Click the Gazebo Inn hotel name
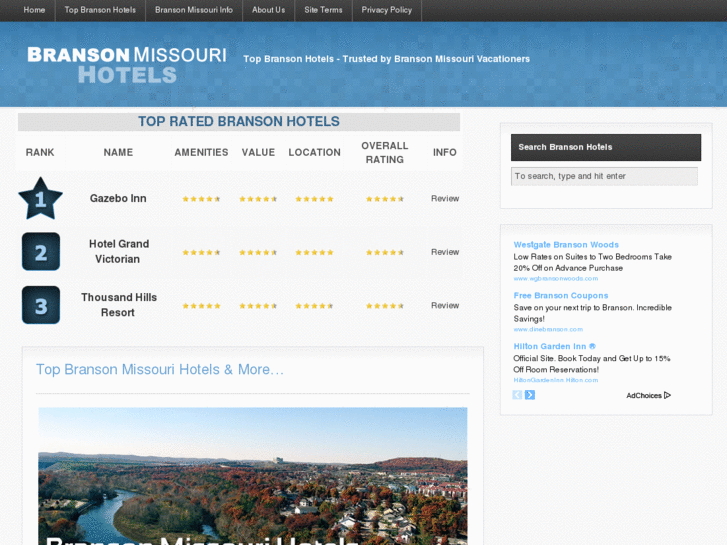This screenshot has width=727, height=545. 118,199
